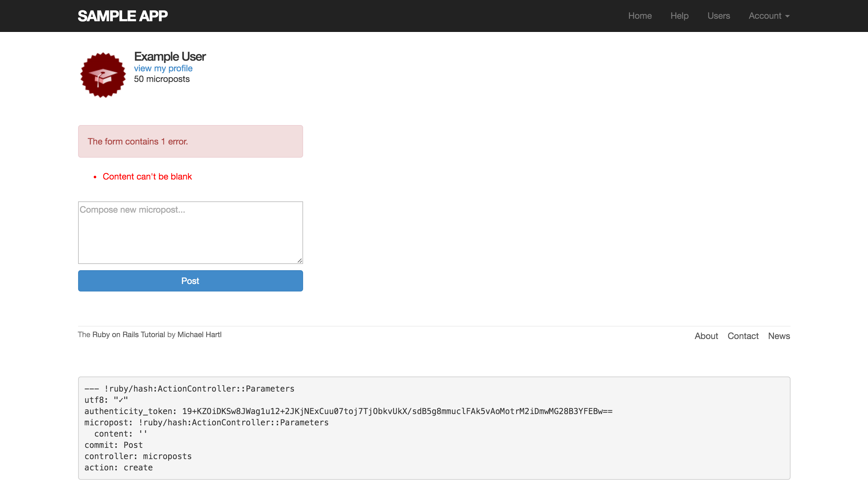
Task: Open the News footer link
Action: pyautogui.click(x=779, y=336)
